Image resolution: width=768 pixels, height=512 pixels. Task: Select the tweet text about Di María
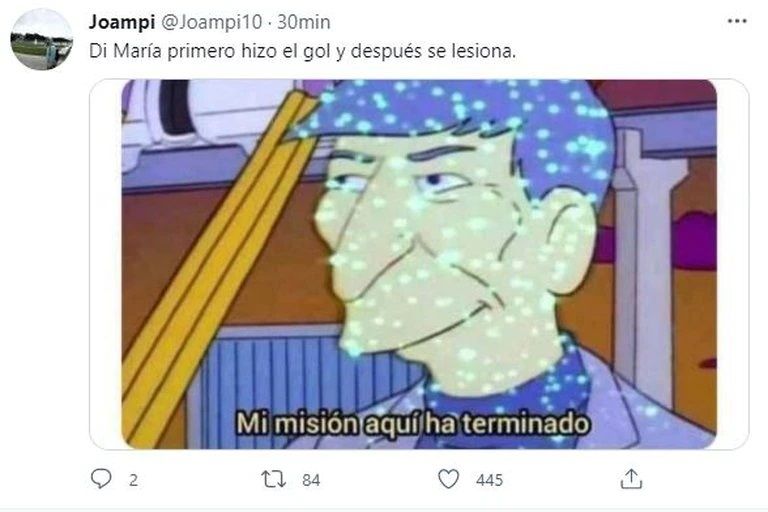[x=302, y=51]
